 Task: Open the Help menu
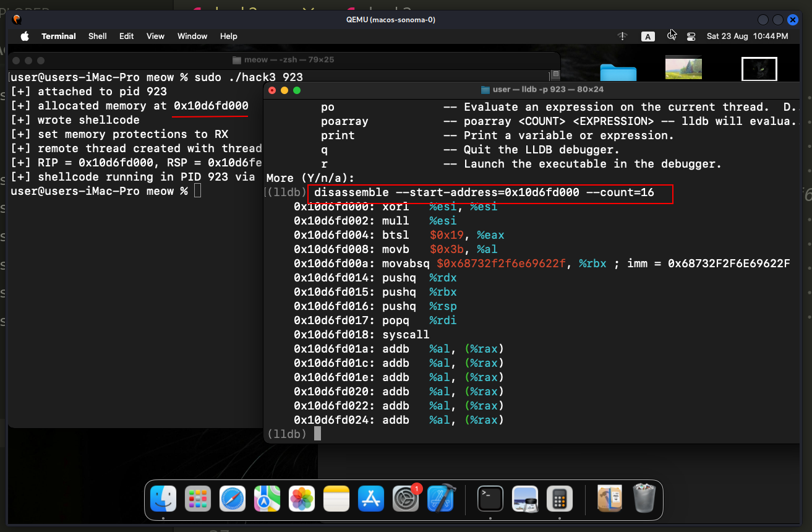click(x=229, y=36)
